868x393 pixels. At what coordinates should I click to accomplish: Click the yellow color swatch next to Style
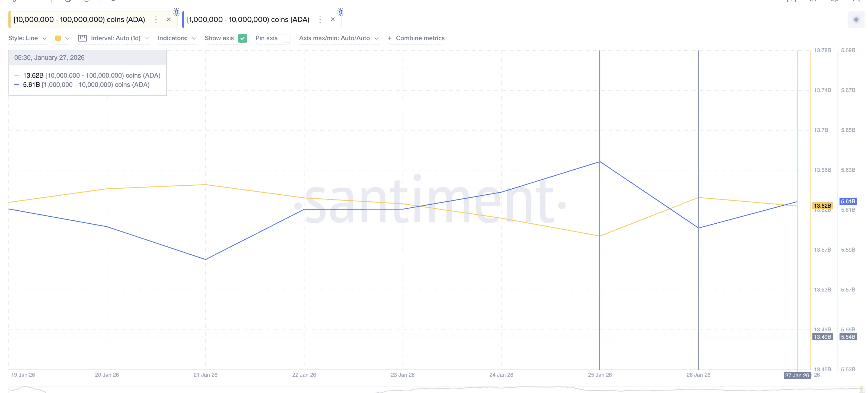pos(59,39)
